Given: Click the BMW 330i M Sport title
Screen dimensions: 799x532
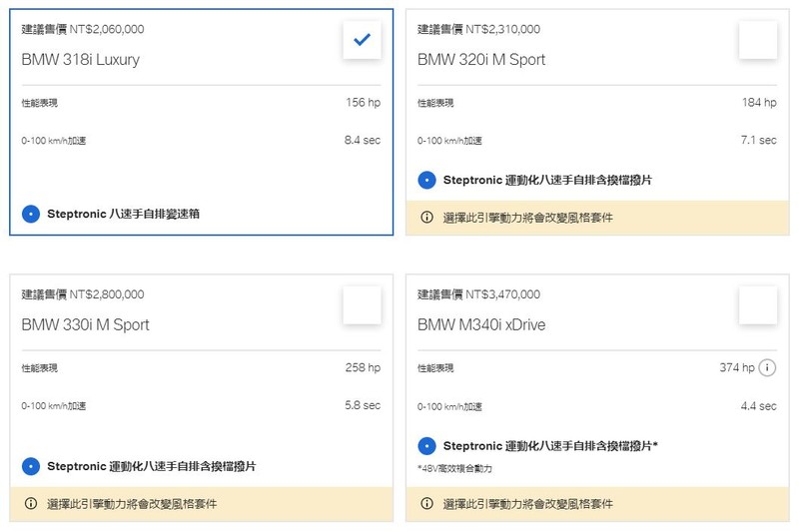Looking at the screenshot, I should (85, 324).
